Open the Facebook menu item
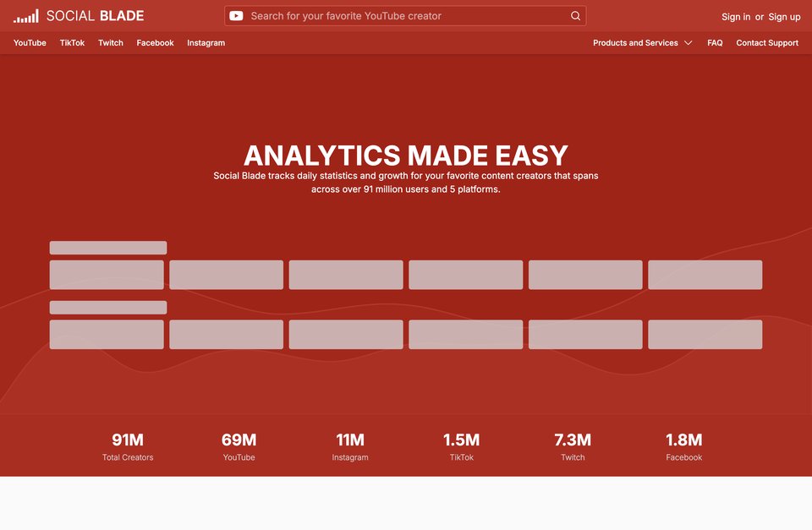 (155, 43)
